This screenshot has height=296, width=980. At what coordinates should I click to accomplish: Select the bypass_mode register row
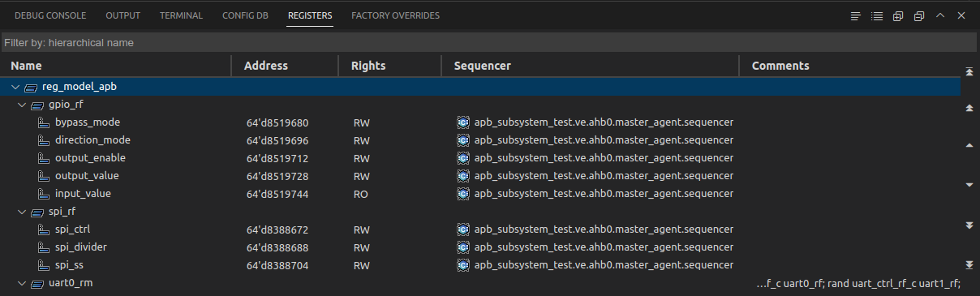click(480, 122)
